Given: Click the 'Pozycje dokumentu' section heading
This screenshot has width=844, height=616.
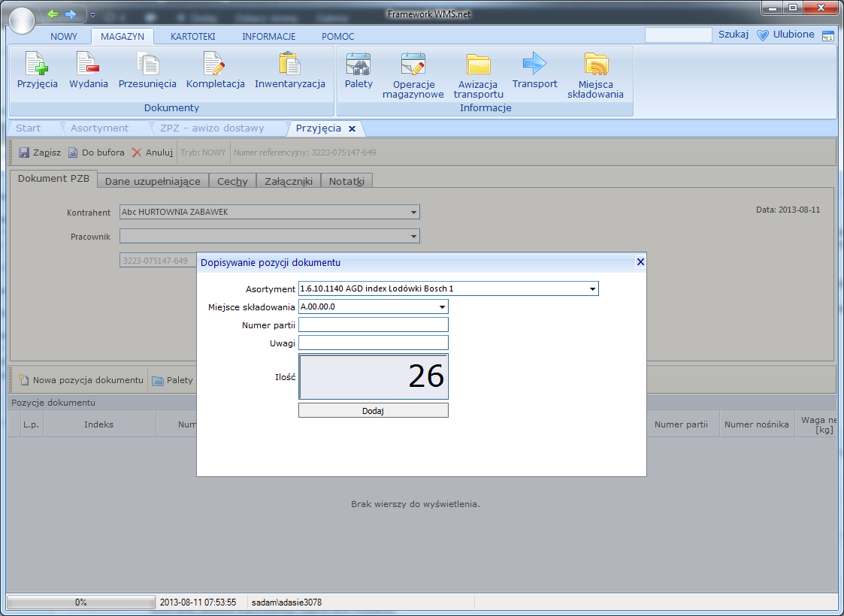Looking at the screenshot, I should point(53,403).
